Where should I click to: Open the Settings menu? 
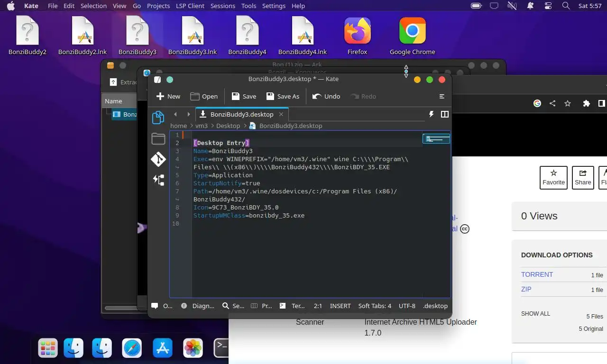click(274, 6)
